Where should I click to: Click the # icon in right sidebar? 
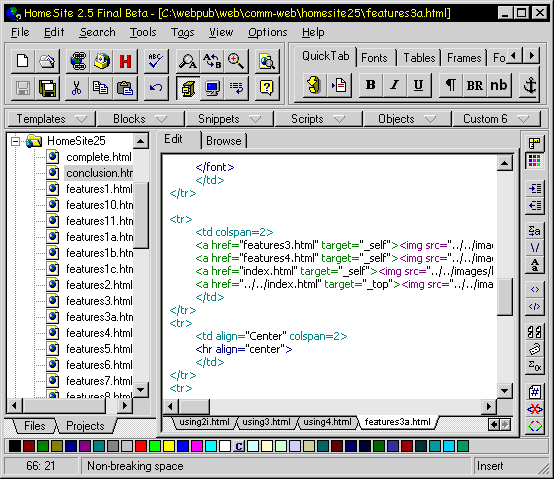pos(535,392)
